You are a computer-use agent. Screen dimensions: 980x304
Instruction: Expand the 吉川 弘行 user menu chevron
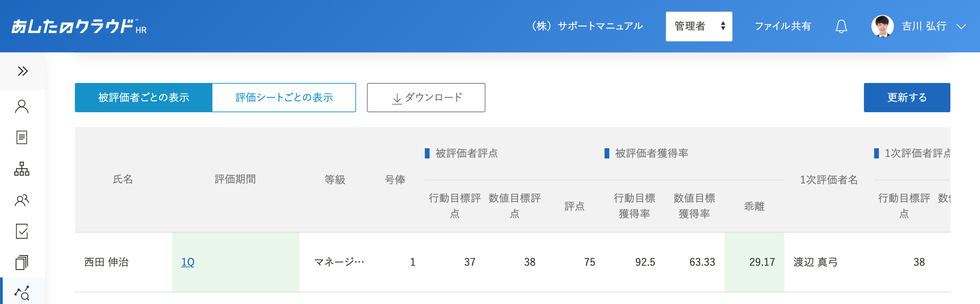(x=961, y=27)
